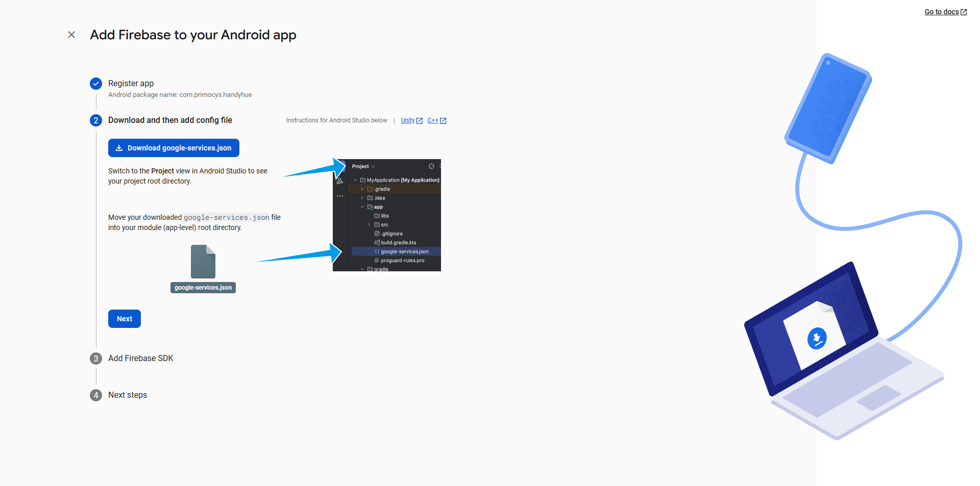The image size is (980, 486).
Task: Close the Add Firebase setup page
Action: pos(71,35)
